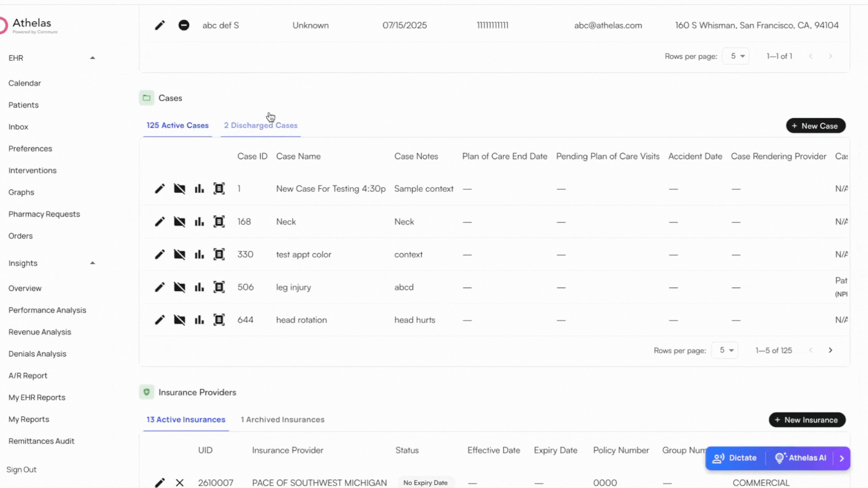Image resolution: width=868 pixels, height=488 pixels.
Task: Click the New Case button
Action: click(x=816, y=126)
